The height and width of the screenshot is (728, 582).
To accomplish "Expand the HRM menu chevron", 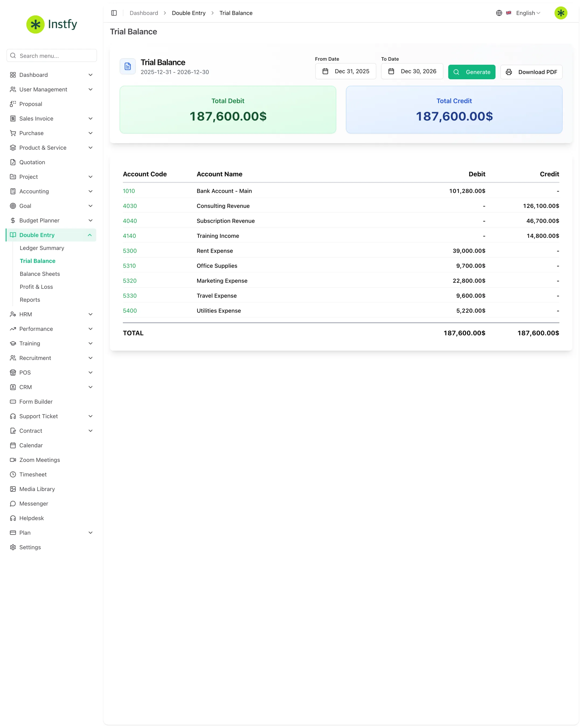I will coord(91,314).
